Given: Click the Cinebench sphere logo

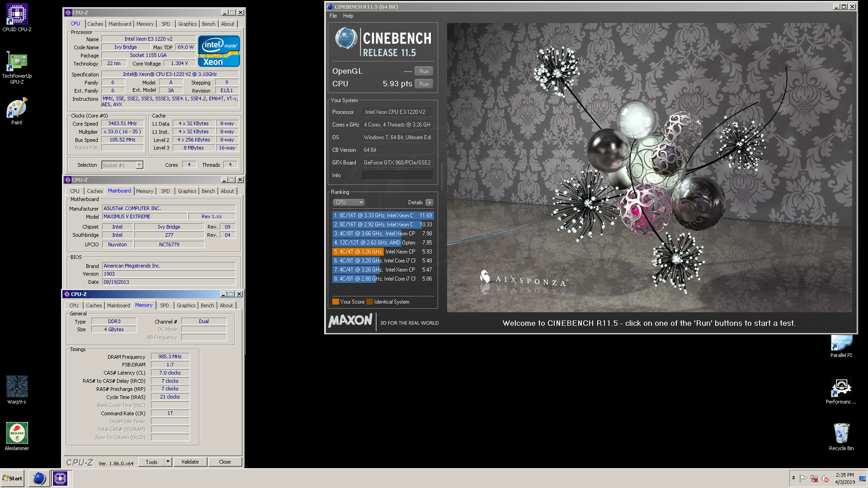Looking at the screenshot, I should 346,38.
